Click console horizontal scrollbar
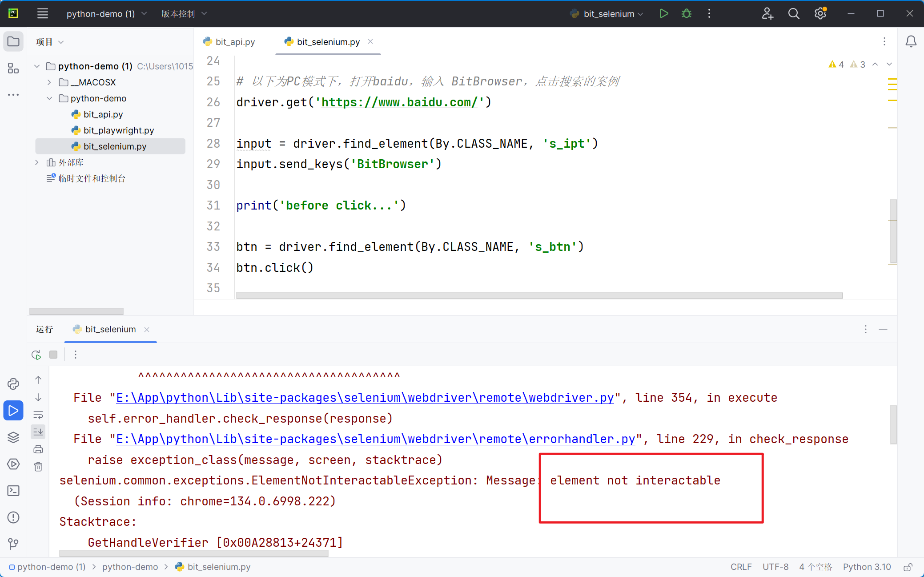Screen dimensions: 924x577 (x=194, y=553)
